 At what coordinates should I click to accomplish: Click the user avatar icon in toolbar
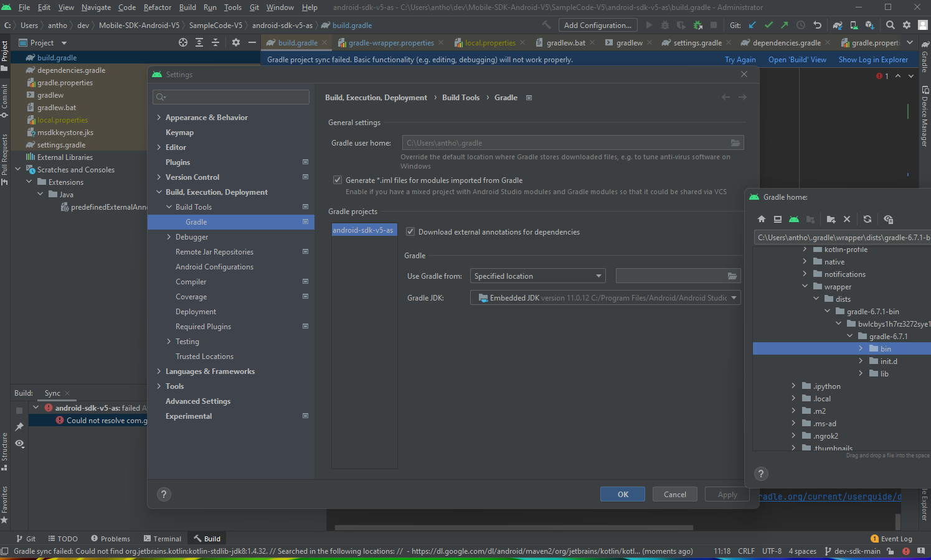point(923,25)
